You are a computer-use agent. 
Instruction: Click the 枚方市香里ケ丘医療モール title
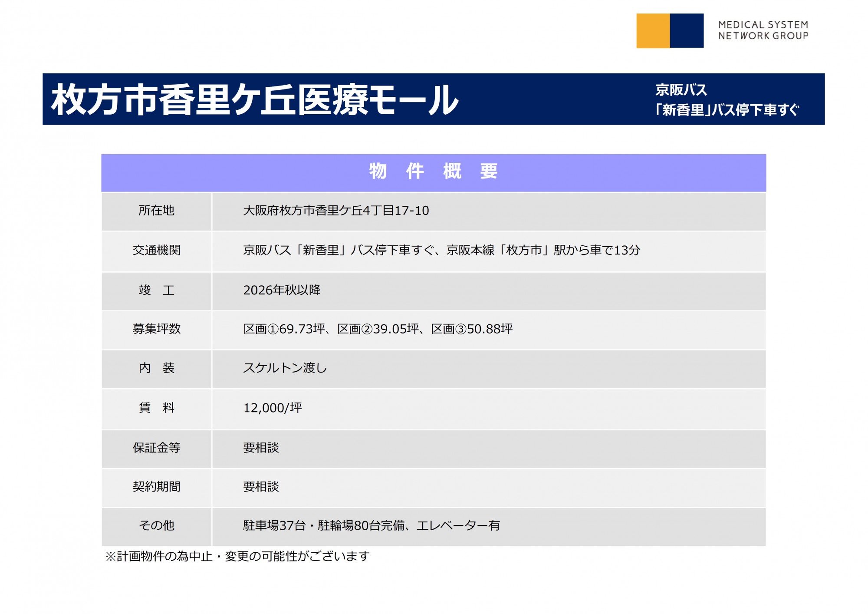pos(255,100)
